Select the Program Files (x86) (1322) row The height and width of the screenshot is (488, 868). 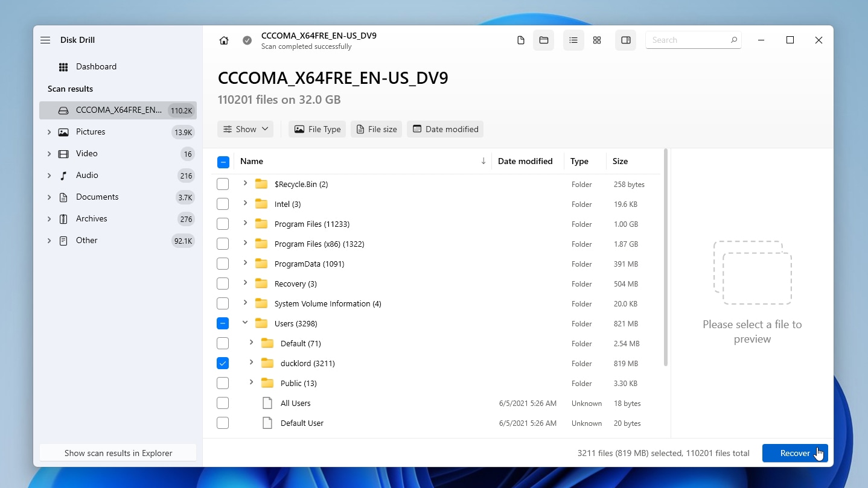[435, 244]
